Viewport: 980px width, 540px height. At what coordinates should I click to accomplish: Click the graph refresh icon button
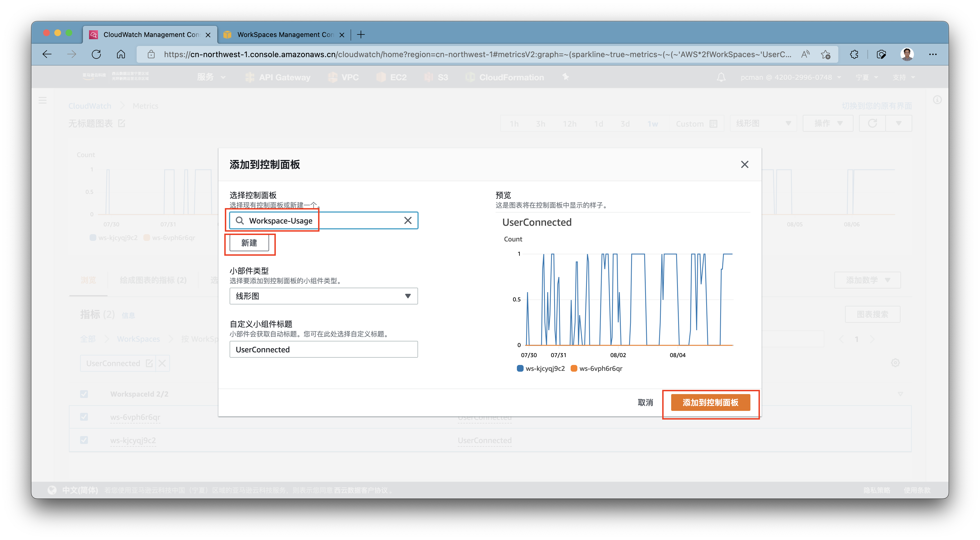coord(872,123)
